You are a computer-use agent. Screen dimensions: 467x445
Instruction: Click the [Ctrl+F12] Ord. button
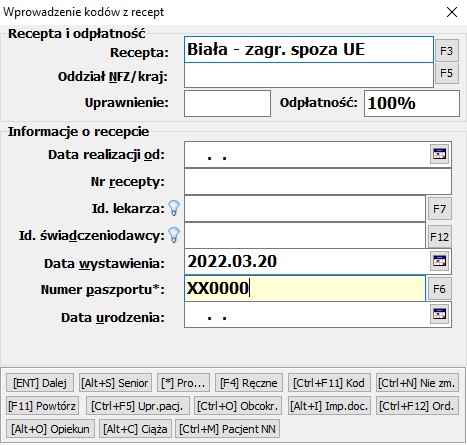click(417, 406)
